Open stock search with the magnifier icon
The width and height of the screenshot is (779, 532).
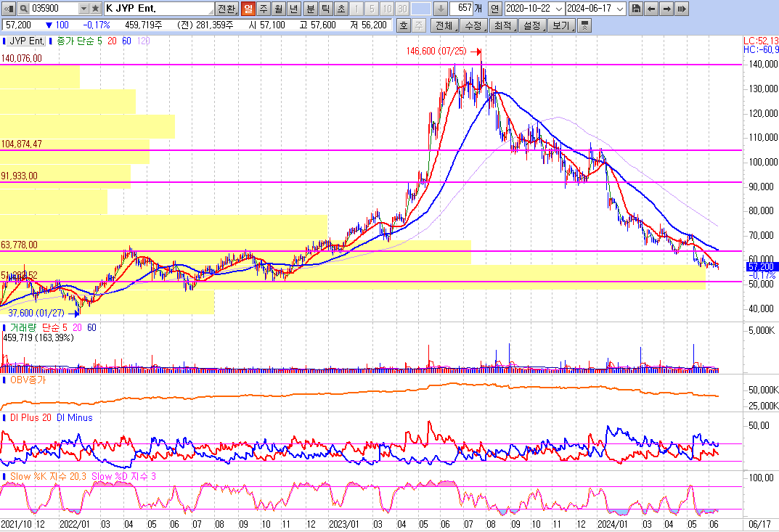click(23, 9)
